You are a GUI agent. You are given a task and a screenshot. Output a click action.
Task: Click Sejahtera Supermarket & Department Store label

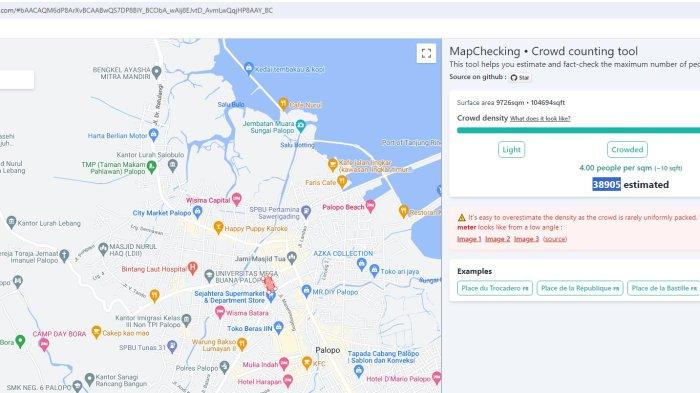[229, 297]
